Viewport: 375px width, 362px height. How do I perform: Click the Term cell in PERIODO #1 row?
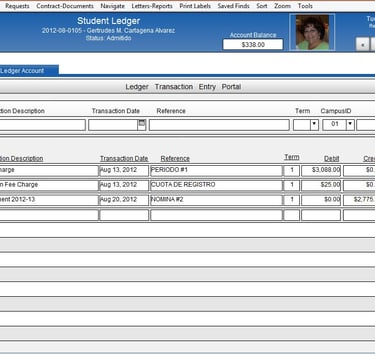click(x=292, y=171)
